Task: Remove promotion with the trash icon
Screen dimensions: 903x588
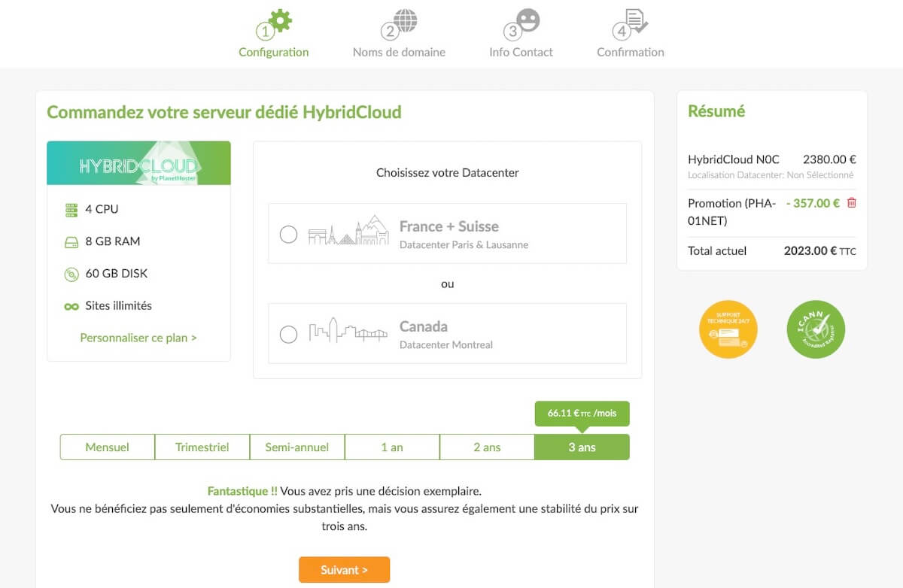Action: click(852, 203)
